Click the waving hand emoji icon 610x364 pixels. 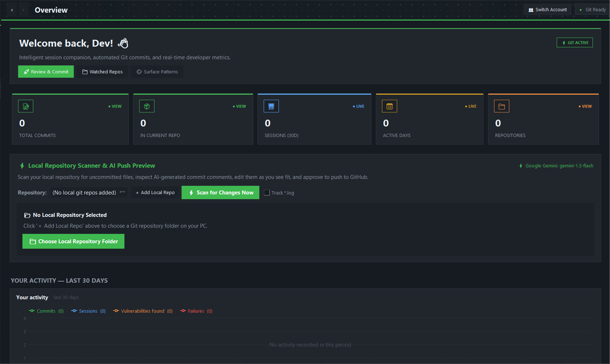coord(123,43)
